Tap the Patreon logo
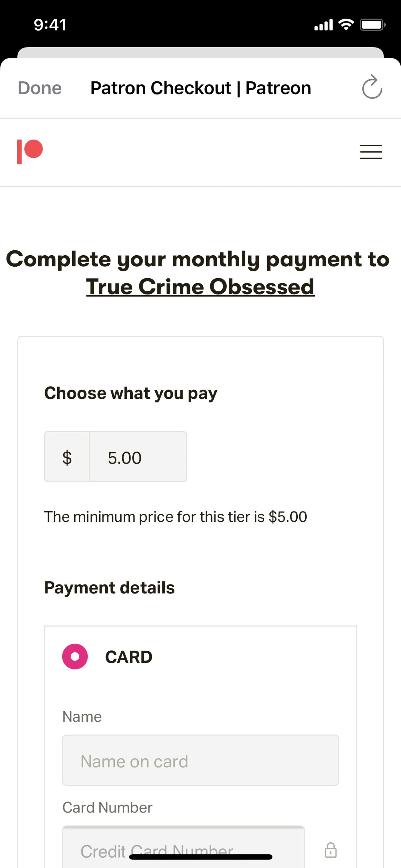Image resolution: width=401 pixels, height=868 pixels. pyautogui.click(x=30, y=151)
